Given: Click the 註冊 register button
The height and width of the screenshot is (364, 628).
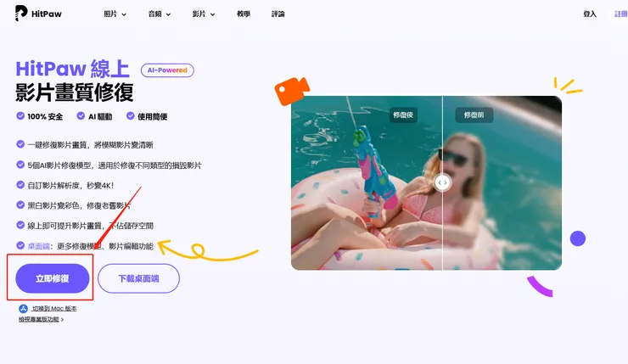Looking at the screenshot, I should coord(620,14).
